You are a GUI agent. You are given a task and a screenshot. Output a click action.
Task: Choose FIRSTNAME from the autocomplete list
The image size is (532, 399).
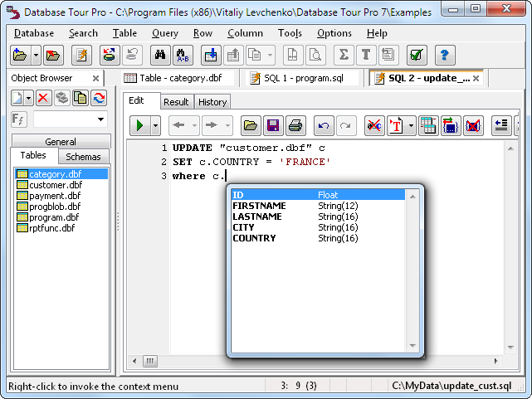click(x=318, y=206)
